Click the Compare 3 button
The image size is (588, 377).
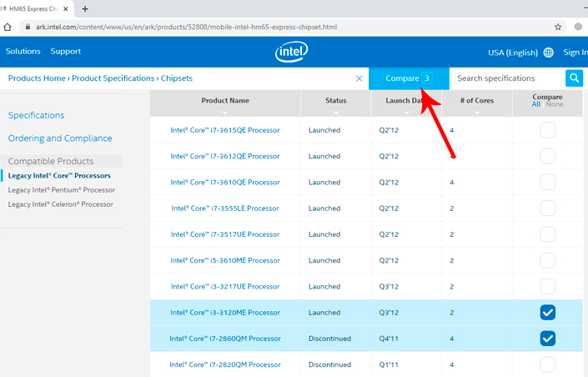pyautogui.click(x=409, y=78)
